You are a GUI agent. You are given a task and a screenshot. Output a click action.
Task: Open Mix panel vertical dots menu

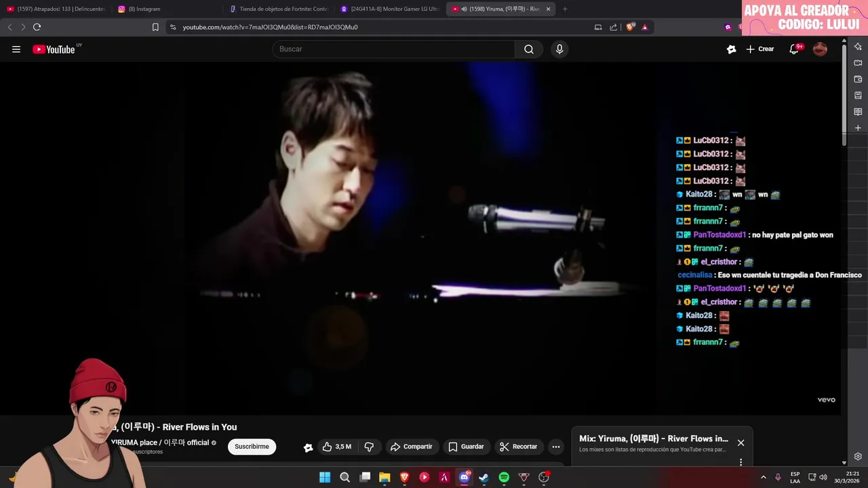741,462
